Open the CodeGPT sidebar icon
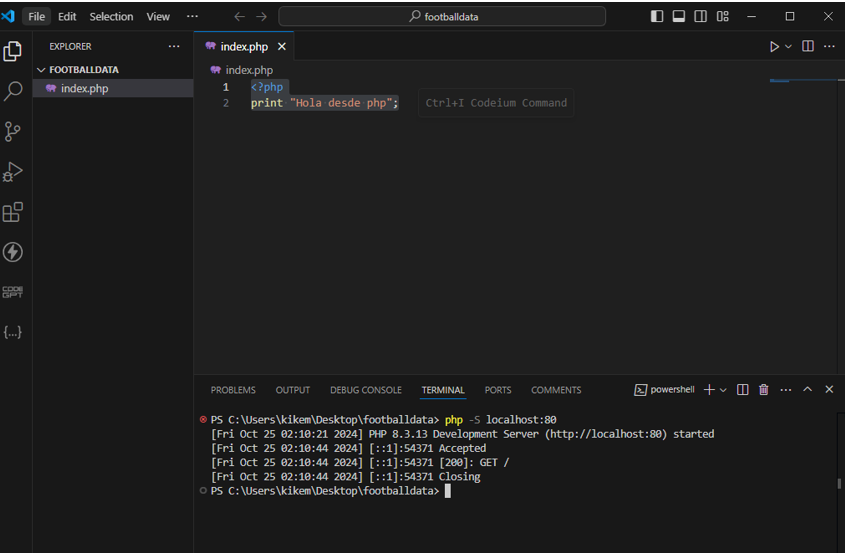845x553 pixels. point(13,292)
